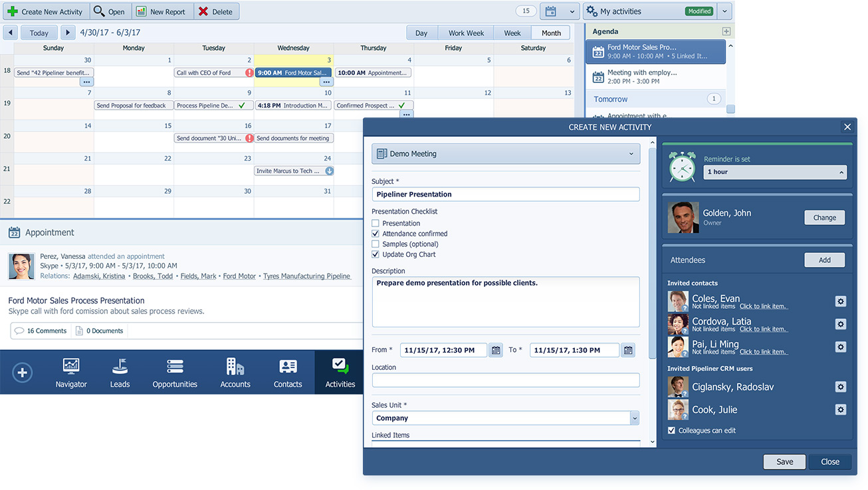Toggle Colleagues can edit checkbox

tap(671, 431)
